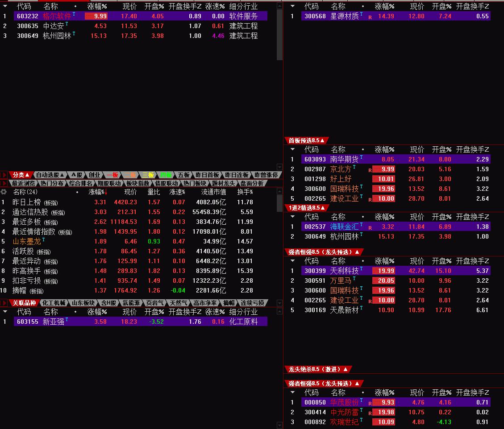Click 现价 header in 南华期货 table

point(417,150)
